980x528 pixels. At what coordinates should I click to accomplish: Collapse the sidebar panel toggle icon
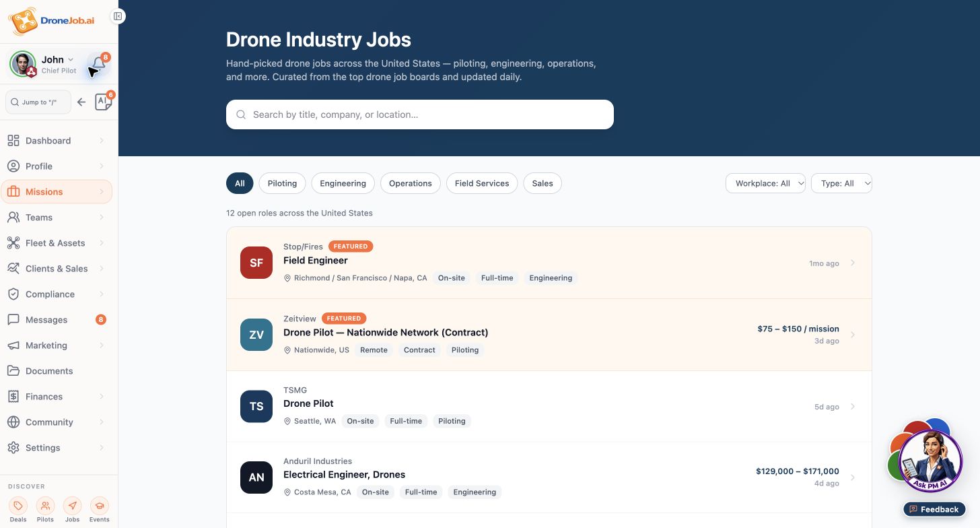tap(118, 16)
